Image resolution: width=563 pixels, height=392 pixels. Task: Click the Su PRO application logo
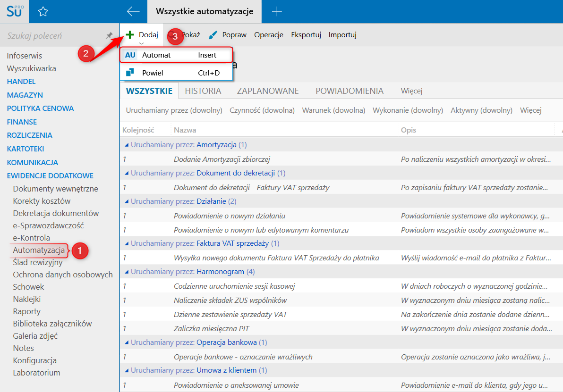coord(14,11)
